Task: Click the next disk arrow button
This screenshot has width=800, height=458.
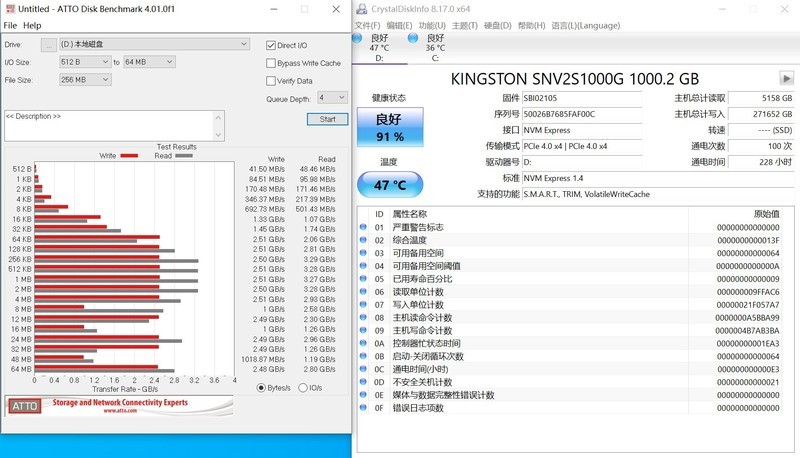Action: [x=786, y=79]
